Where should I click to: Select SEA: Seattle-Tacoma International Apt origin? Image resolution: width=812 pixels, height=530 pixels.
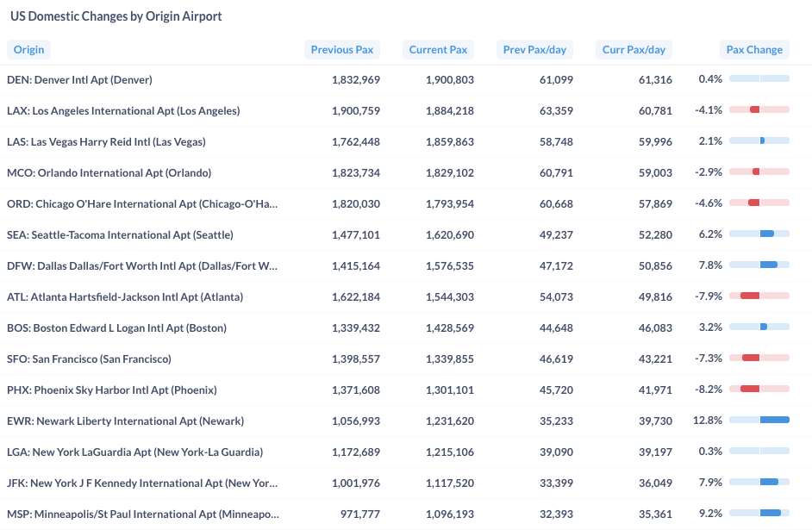(x=120, y=235)
